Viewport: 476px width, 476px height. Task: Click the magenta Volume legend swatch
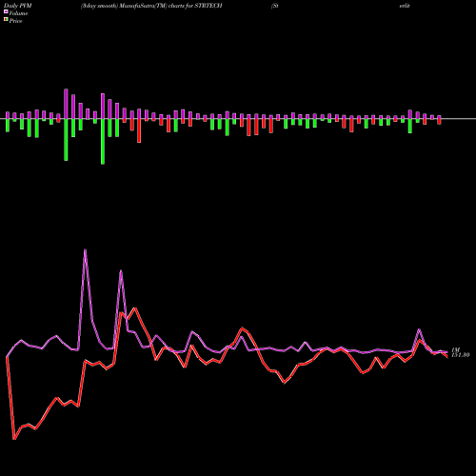tap(6, 11)
